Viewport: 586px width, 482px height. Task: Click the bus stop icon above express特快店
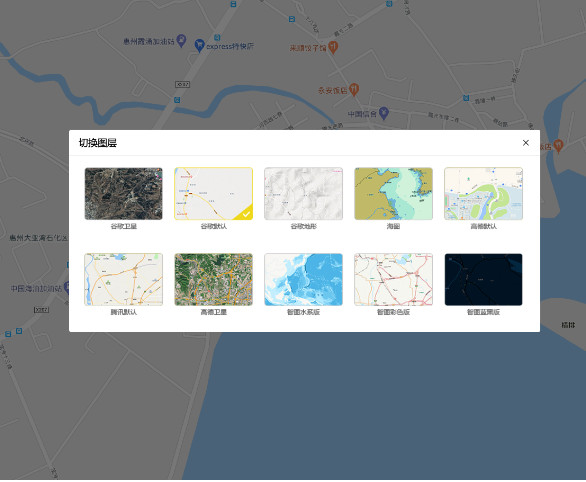click(x=217, y=37)
